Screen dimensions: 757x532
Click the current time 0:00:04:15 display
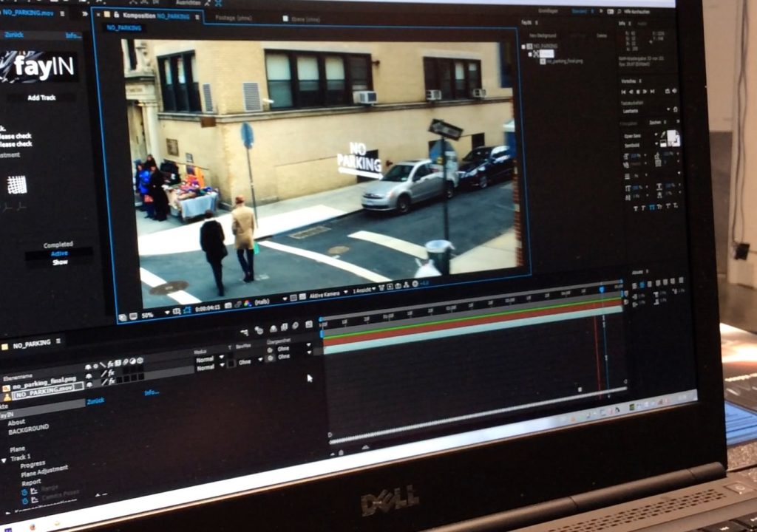pyautogui.click(x=208, y=309)
